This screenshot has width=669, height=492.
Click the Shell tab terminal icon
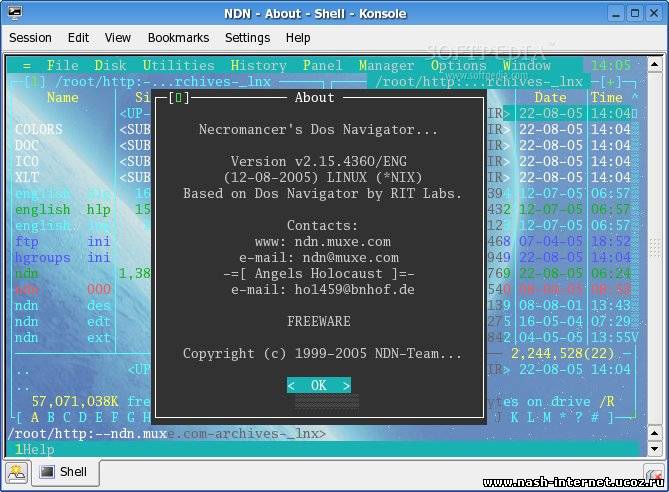47,472
